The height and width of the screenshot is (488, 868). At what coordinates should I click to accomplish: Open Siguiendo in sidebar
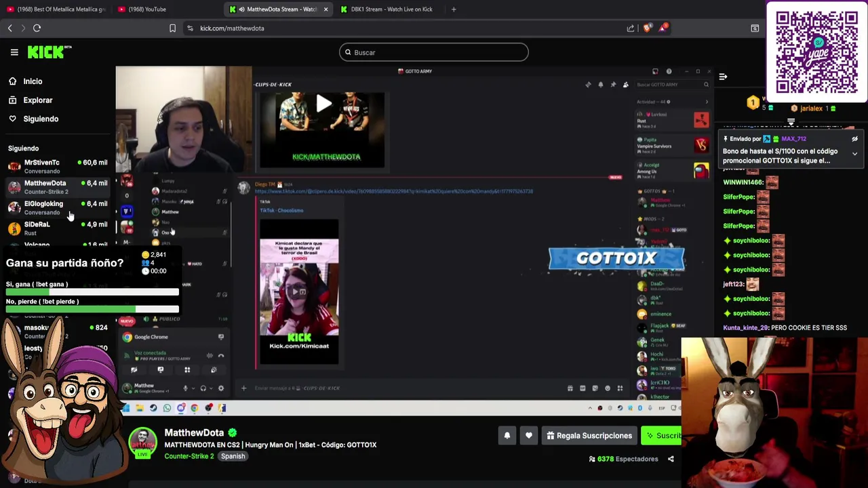(41, 119)
